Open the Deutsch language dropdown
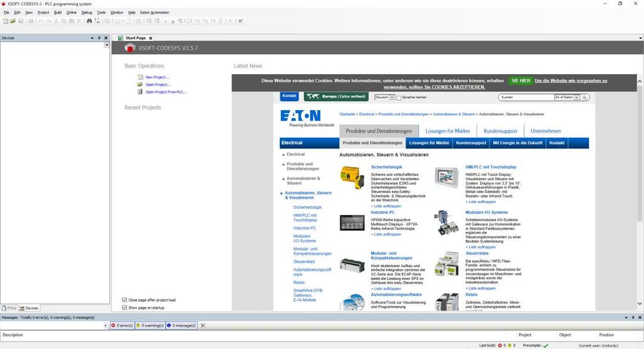This screenshot has height=349, width=644. click(385, 97)
